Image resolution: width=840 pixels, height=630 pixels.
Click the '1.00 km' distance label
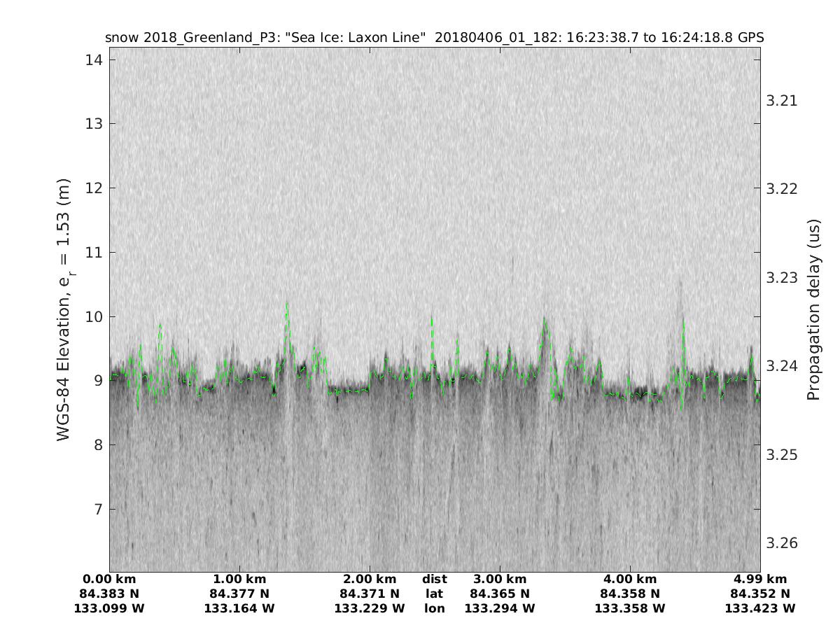click(239, 579)
